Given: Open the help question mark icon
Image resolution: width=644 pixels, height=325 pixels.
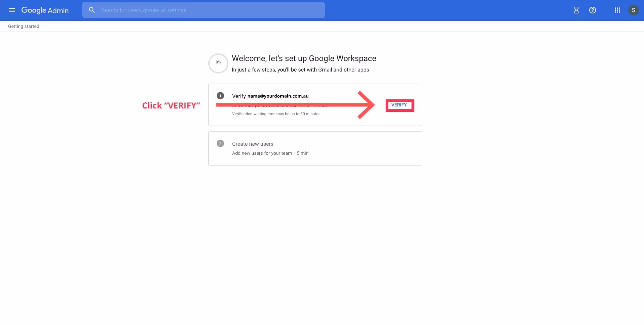Looking at the screenshot, I should 593,10.
